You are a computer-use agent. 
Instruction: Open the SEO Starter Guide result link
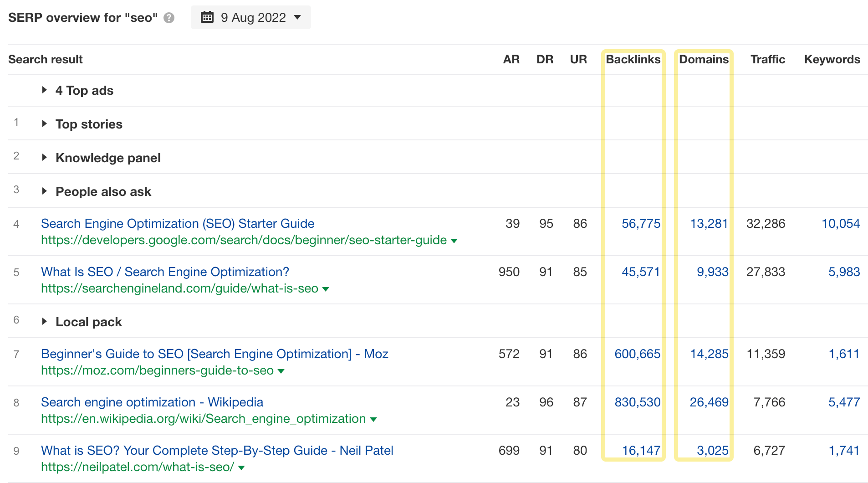point(177,223)
